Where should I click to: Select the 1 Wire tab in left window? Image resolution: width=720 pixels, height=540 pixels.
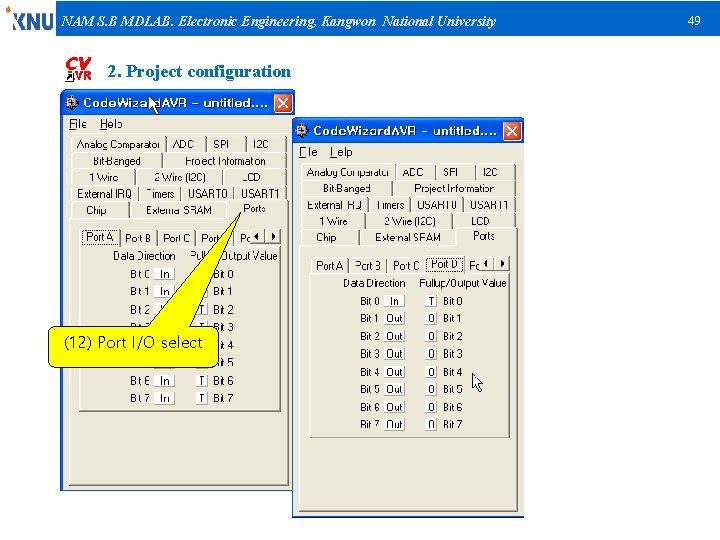click(x=103, y=177)
